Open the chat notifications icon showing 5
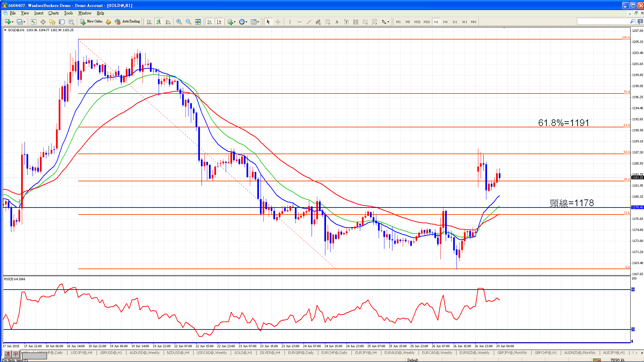The width and height of the screenshot is (644, 362). point(640,21)
